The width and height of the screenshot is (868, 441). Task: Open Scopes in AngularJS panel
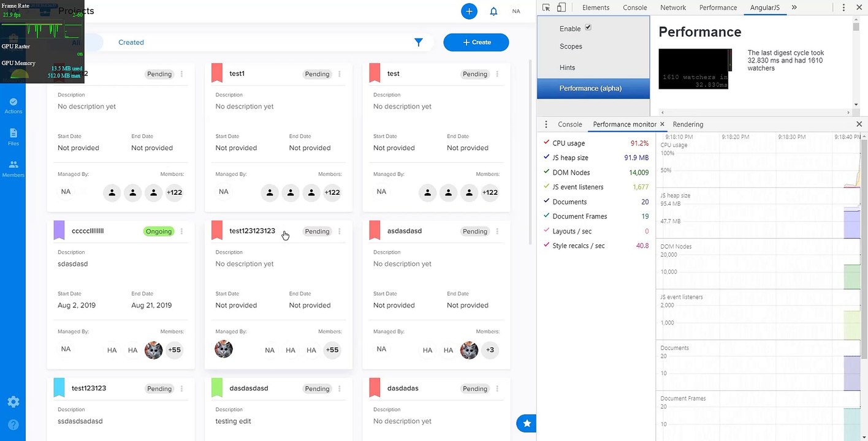[571, 47]
